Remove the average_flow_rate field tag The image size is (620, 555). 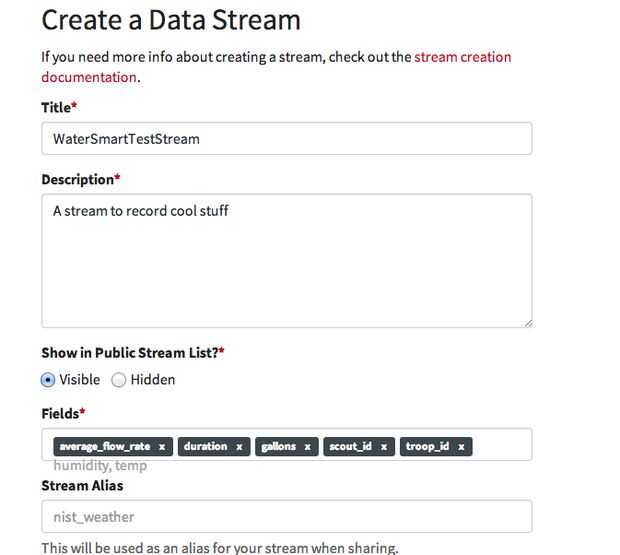(x=162, y=446)
